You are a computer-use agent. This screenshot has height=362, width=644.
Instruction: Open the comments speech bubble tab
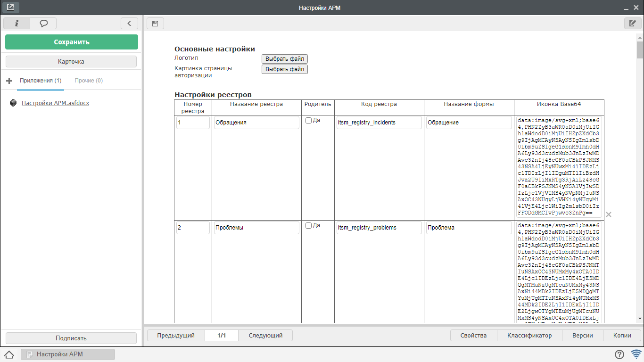[43, 23]
